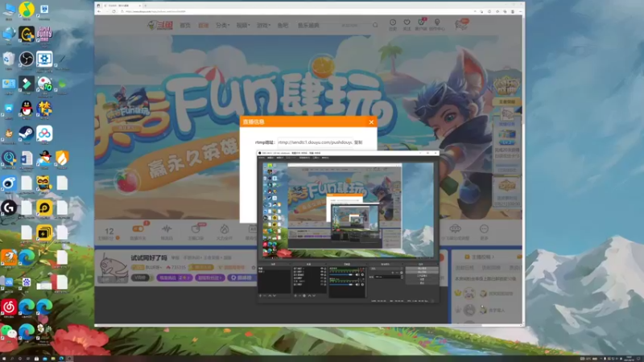Click the add scene plus icon in OBS
The height and width of the screenshot is (362, 644).
(260, 295)
